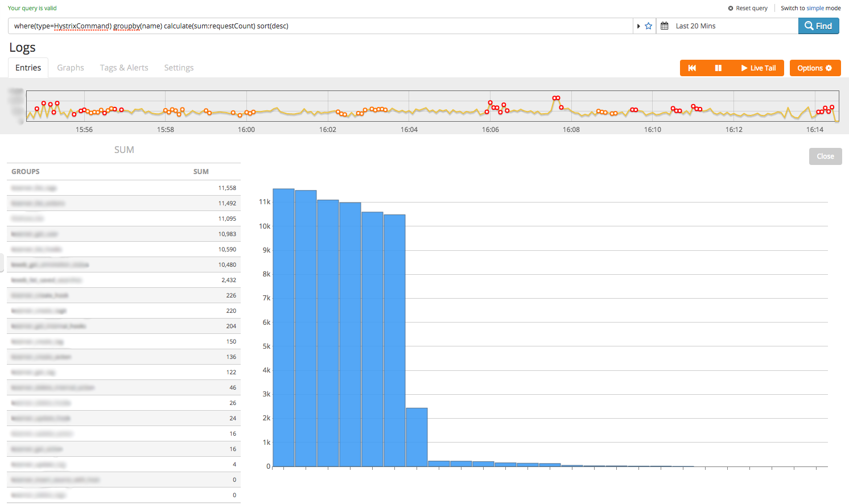
Task: Click the calendar icon in time picker
Action: (664, 26)
